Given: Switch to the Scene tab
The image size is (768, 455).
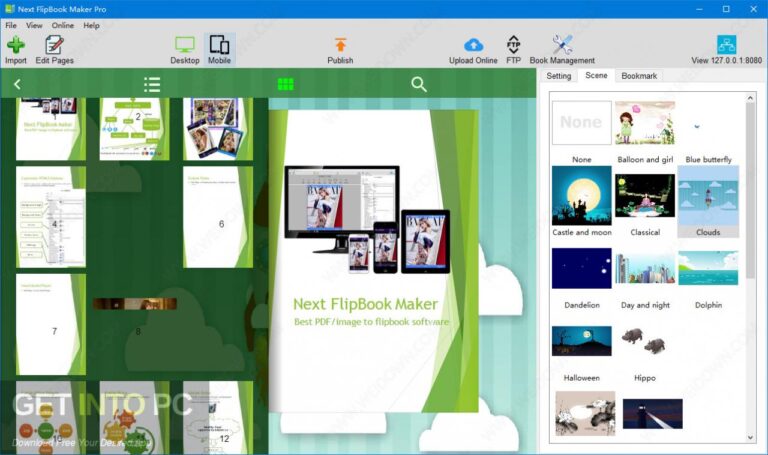Looking at the screenshot, I should pos(596,75).
